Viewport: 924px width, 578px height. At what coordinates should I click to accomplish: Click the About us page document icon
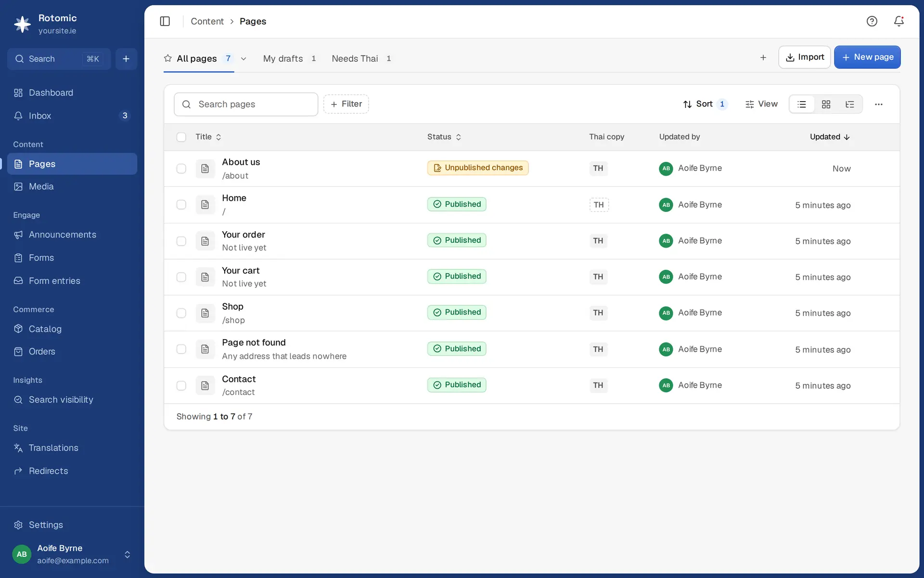click(x=205, y=169)
